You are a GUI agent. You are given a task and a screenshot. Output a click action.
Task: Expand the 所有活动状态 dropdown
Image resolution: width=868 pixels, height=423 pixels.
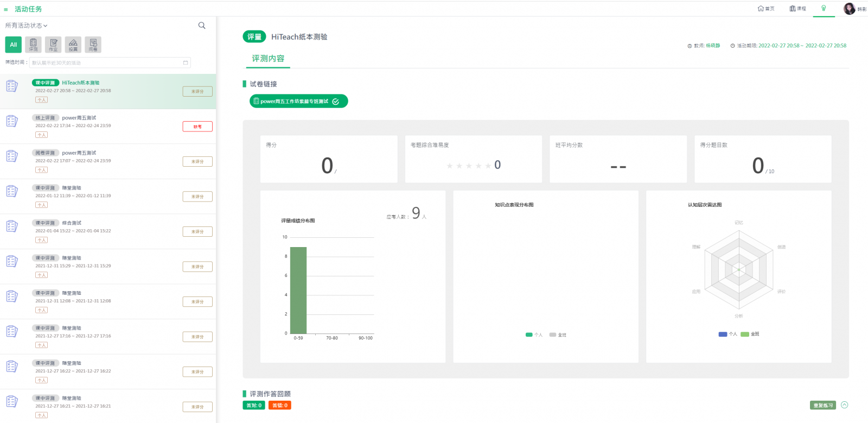pos(27,26)
